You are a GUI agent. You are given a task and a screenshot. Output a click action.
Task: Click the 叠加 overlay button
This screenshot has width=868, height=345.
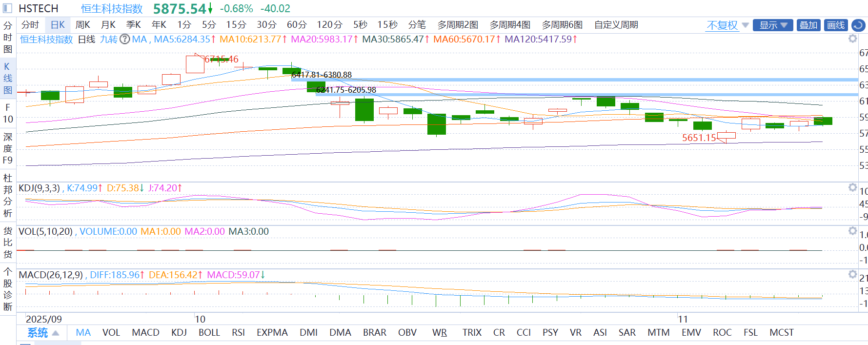[x=808, y=25]
